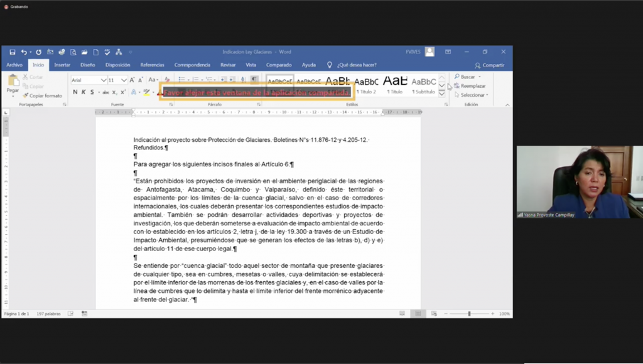Click Buscar to find text

click(x=465, y=77)
